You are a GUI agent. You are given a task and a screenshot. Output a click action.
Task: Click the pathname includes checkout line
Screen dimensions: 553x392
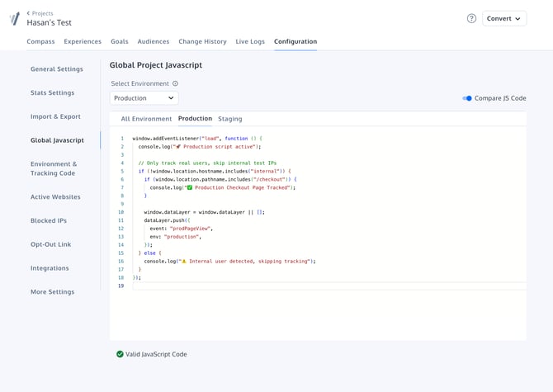pyautogui.click(x=220, y=179)
